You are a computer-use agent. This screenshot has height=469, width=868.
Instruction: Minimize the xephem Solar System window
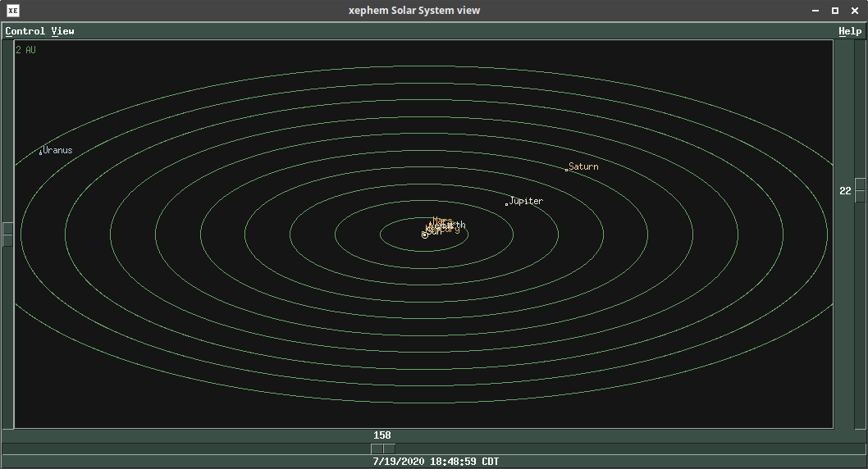click(815, 11)
